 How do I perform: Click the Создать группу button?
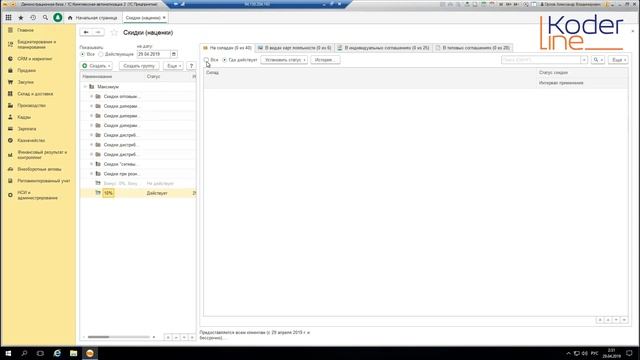(139, 66)
